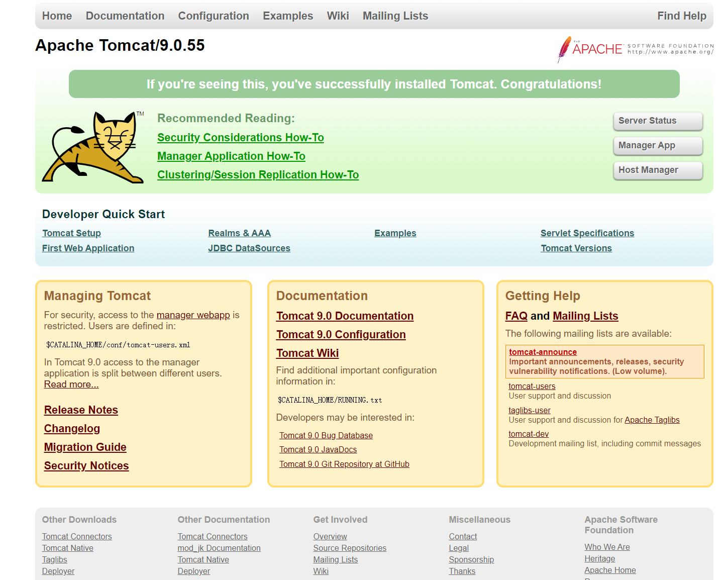Check the Security Notices link
Image resolution: width=728 pixels, height=580 pixels.
click(86, 466)
